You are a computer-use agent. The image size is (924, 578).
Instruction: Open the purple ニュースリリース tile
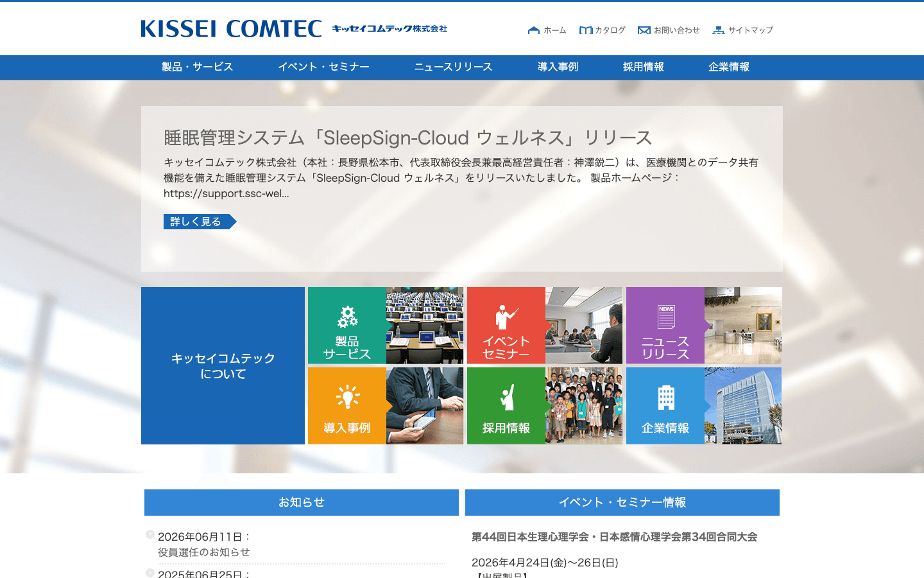pyautogui.click(x=665, y=326)
